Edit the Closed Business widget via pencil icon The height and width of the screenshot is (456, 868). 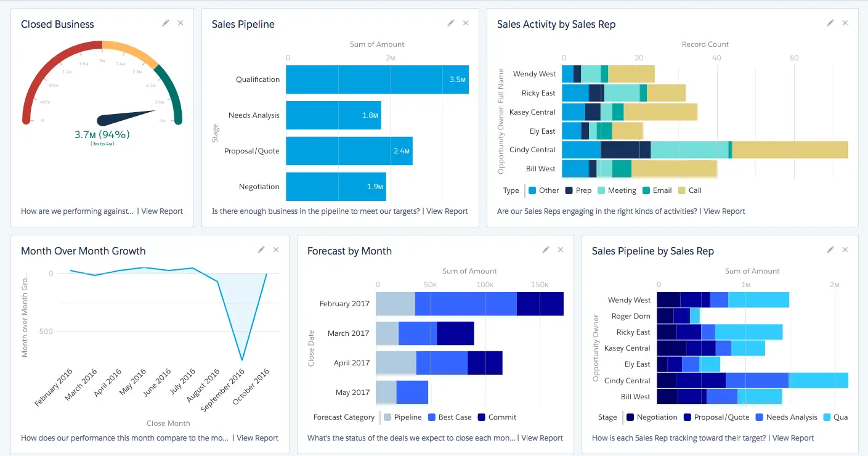165,22
